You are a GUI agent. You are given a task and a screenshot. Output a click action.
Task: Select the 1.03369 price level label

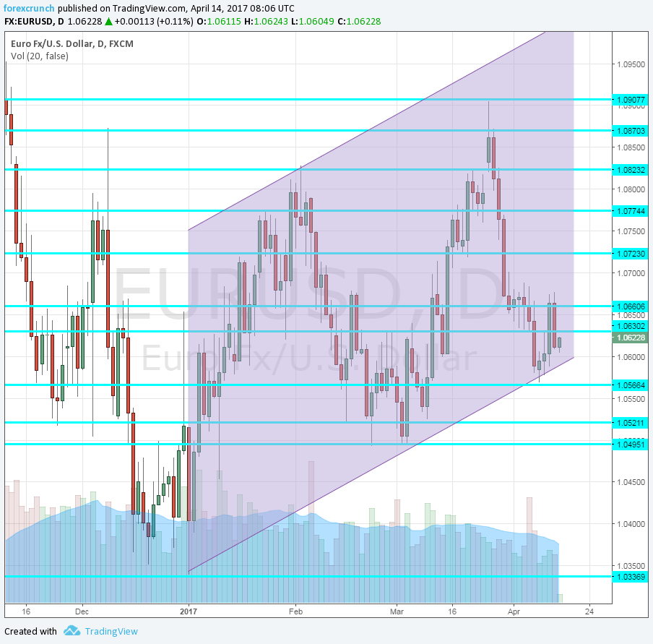pyautogui.click(x=630, y=577)
